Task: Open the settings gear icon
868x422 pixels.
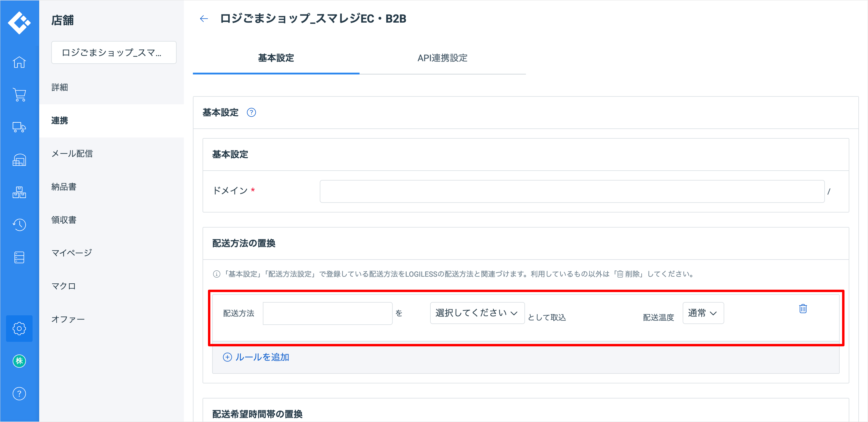Action: click(x=19, y=328)
